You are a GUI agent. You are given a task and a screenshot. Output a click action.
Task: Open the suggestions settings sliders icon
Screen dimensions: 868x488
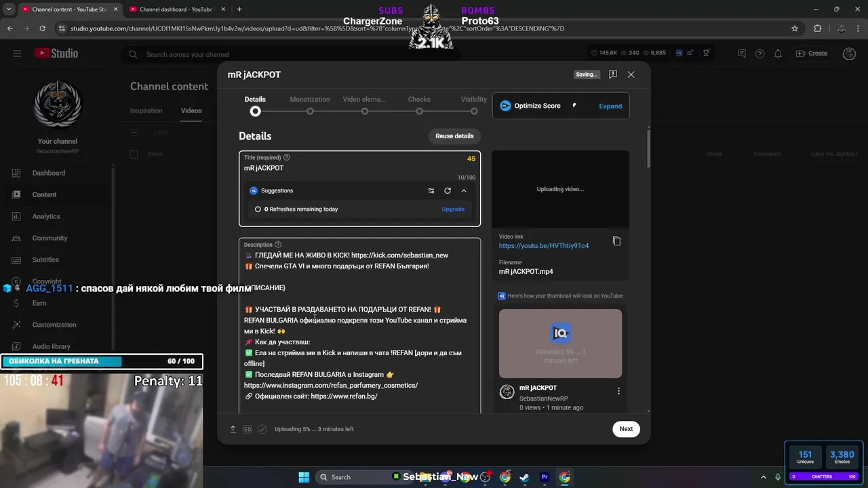[x=431, y=190]
